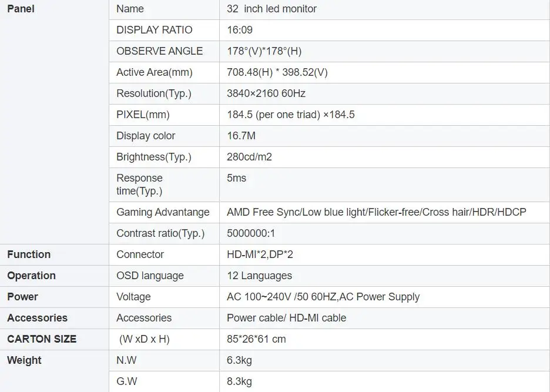The image size is (550, 392).
Task: Click the 178°(V)*178°(H) observe angle value
Action: point(264,51)
